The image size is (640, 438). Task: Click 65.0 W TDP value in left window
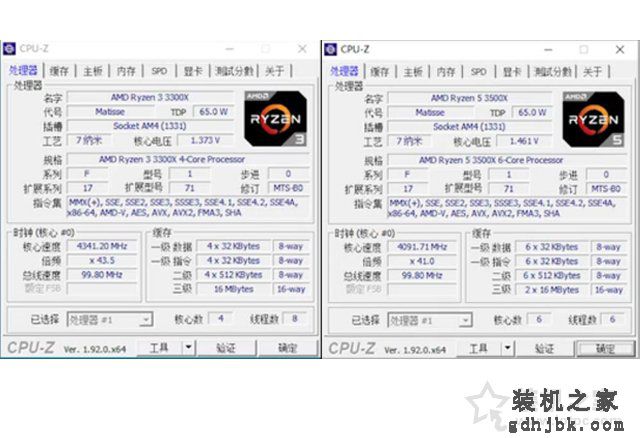[213, 111]
